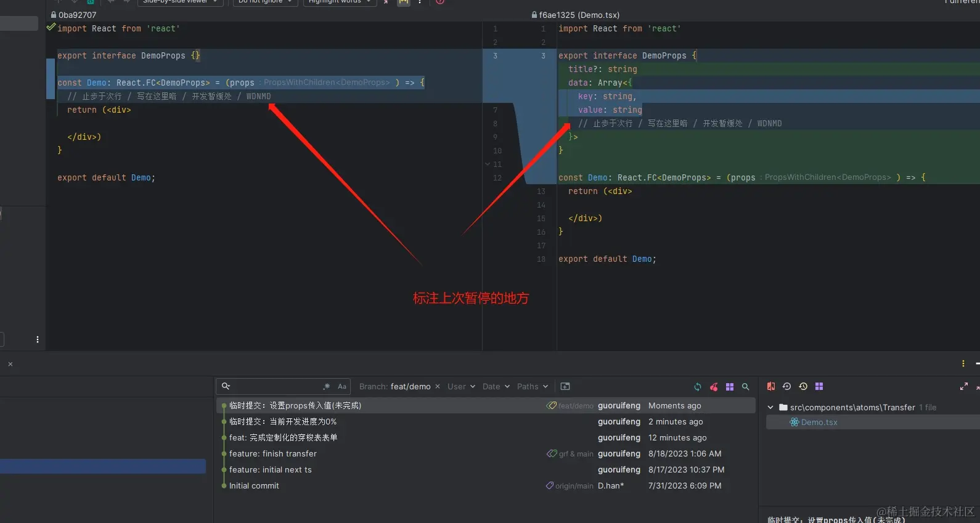This screenshot has width=980, height=523.
Task: Click the red help icon in diff toolbar
Action: coord(440,2)
